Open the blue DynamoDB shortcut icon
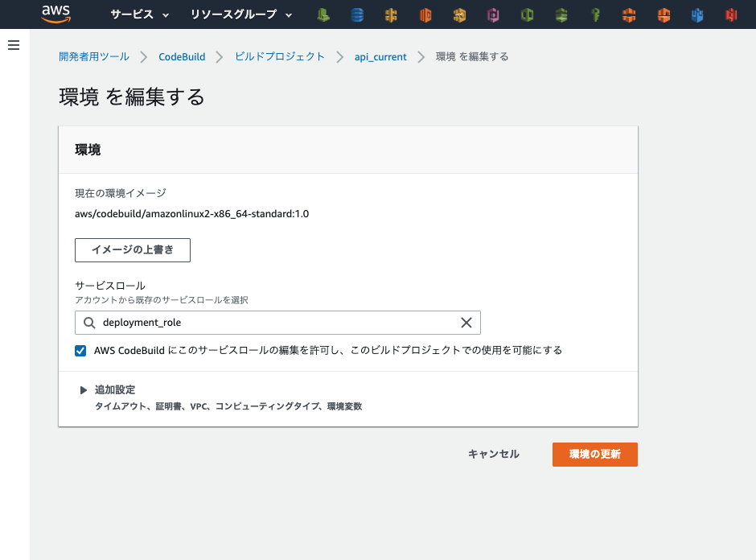This screenshot has height=560, width=756. pos(357,14)
